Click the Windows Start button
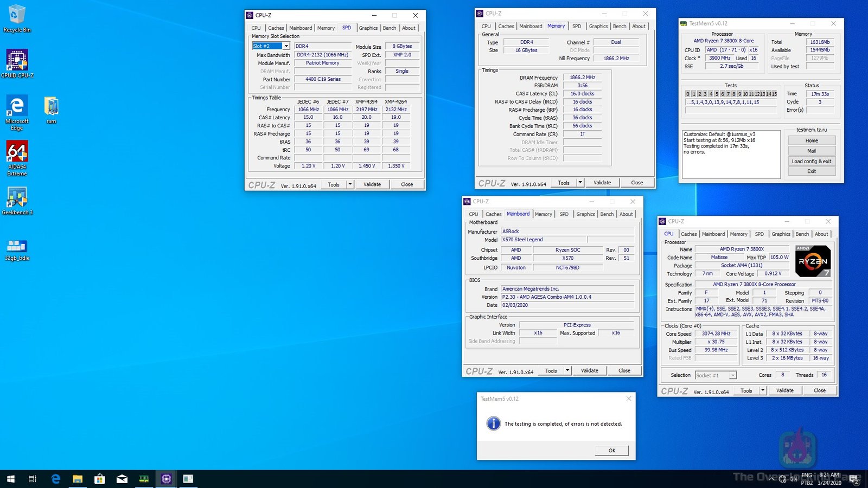The height and width of the screenshot is (488, 868). [x=11, y=479]
